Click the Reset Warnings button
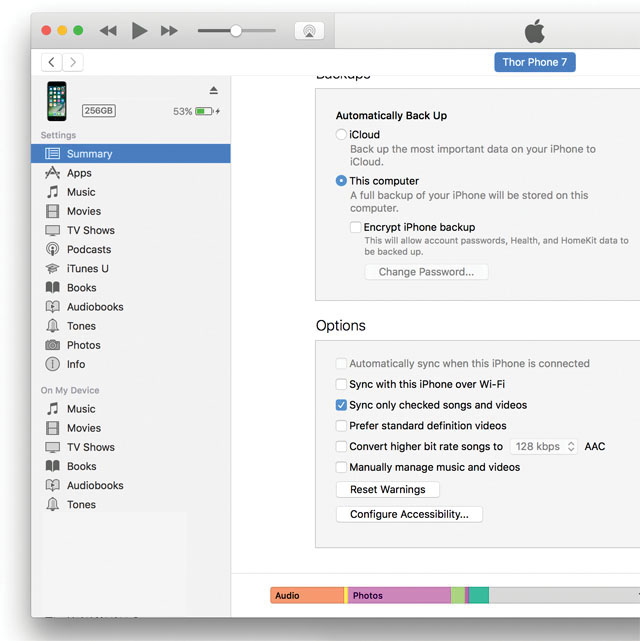The height and width of the screenshot is (641, 640). [x=387, y=490]
